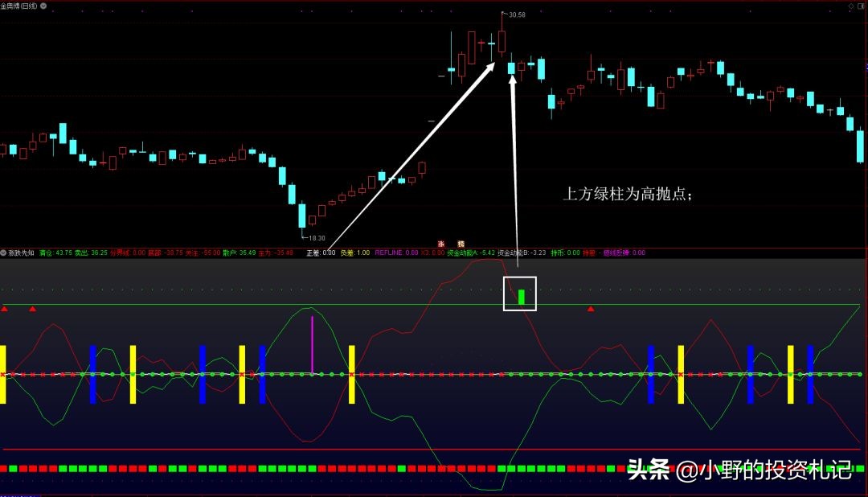Click the highlighted green sell-point bar
Image resolution: width=868 pixels, height=497 pixels.
coord(521,296)
